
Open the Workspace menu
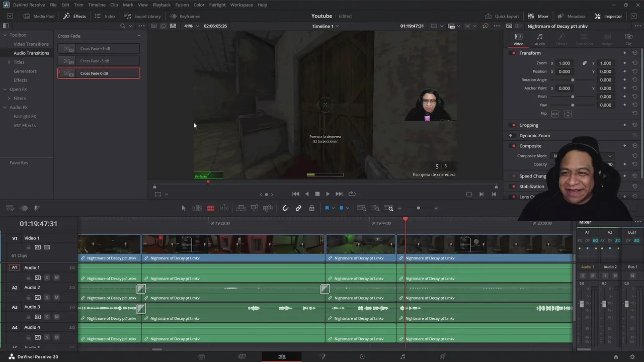[242, 5]
